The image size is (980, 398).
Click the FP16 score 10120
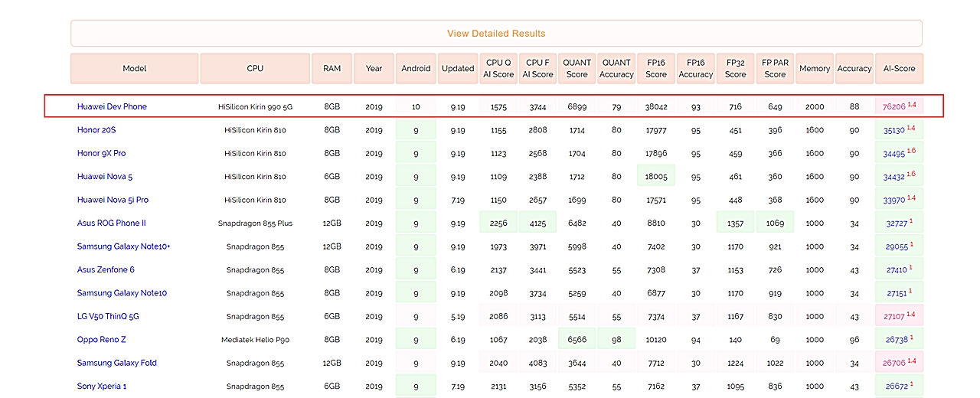(x=656, y=340)
